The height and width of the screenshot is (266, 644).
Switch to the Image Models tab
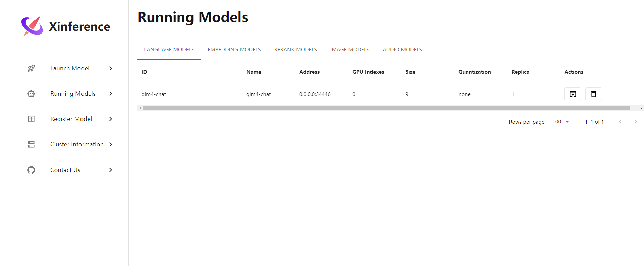[x=350, y=50]
